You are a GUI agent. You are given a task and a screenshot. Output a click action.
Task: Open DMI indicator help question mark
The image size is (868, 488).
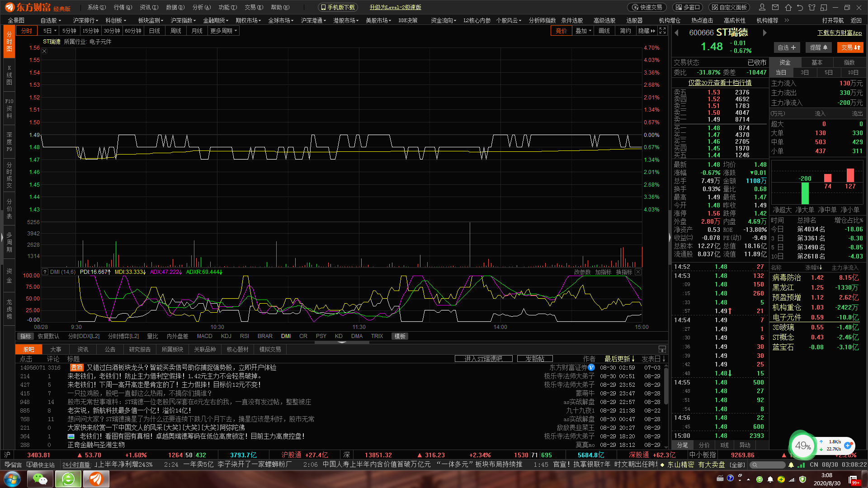(45, 272)
